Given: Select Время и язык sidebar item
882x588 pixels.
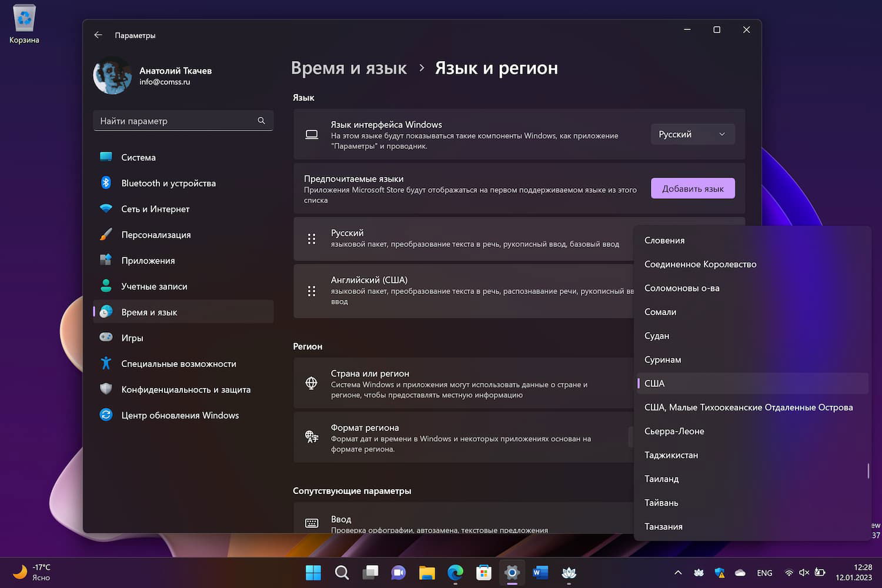Looking at the screenshot, I should tap(183, 312).
